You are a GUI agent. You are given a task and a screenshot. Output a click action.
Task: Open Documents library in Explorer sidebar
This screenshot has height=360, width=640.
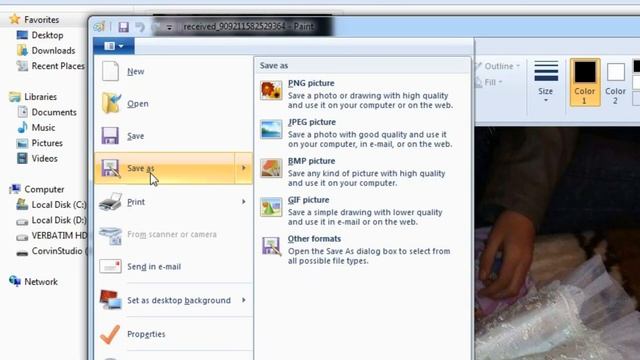tap(54, 112)
